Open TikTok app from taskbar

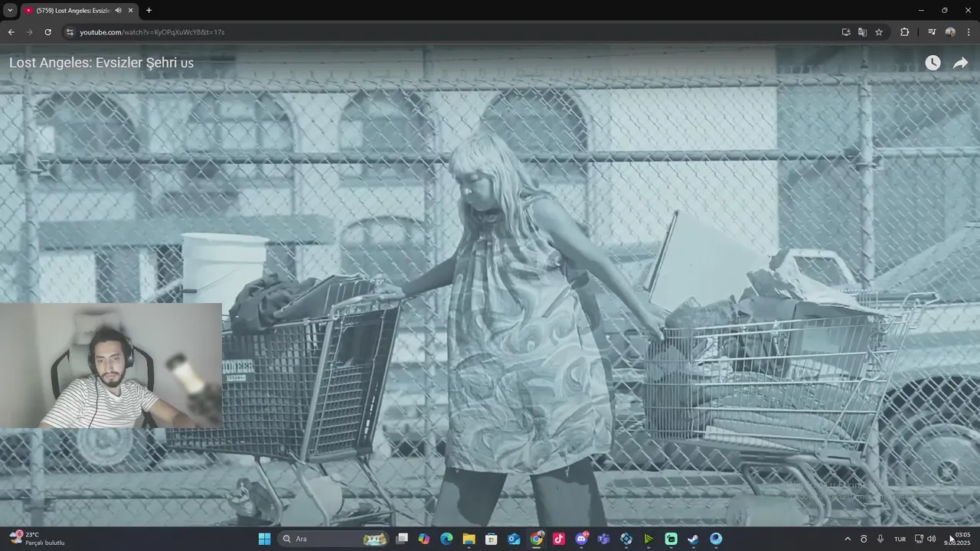click(x=559, y=539)
